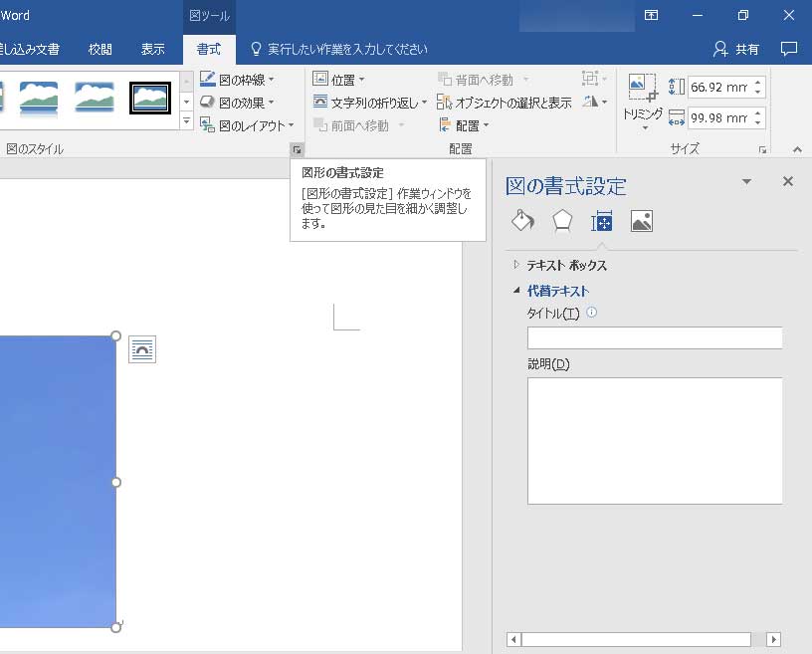Open the 校閲 ribbon tab
Image resolution: width=812 pixels, height=654 pixels.
point(101,49)
